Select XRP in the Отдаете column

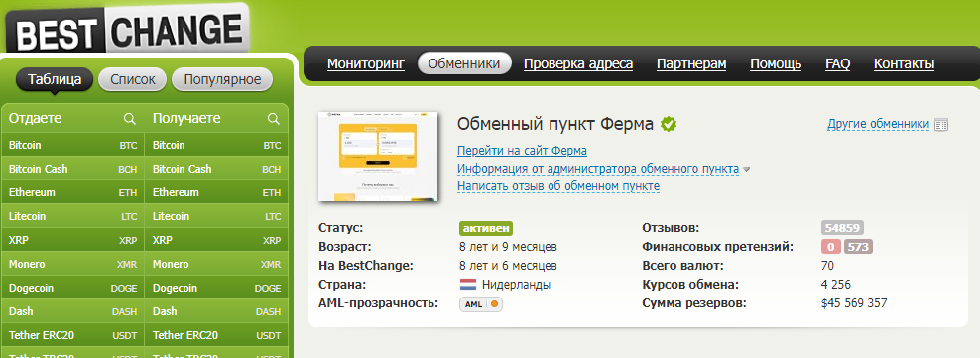(72, 240)
